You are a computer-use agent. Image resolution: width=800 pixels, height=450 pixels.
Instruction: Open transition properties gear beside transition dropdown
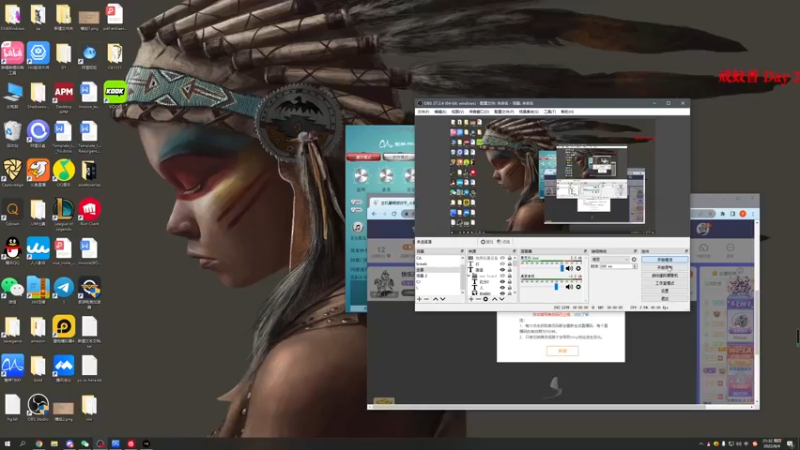(x=634, y=259)
